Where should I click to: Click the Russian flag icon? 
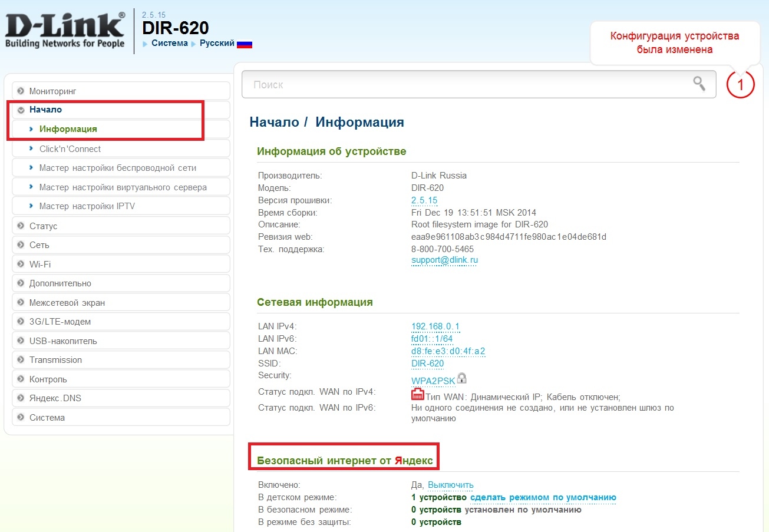244,44
